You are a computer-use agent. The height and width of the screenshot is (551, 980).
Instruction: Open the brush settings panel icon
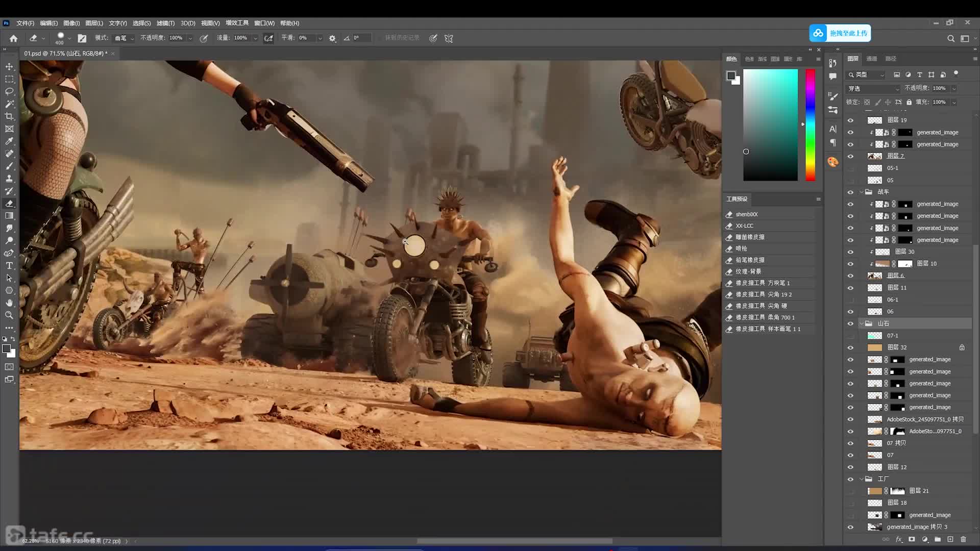82,38
